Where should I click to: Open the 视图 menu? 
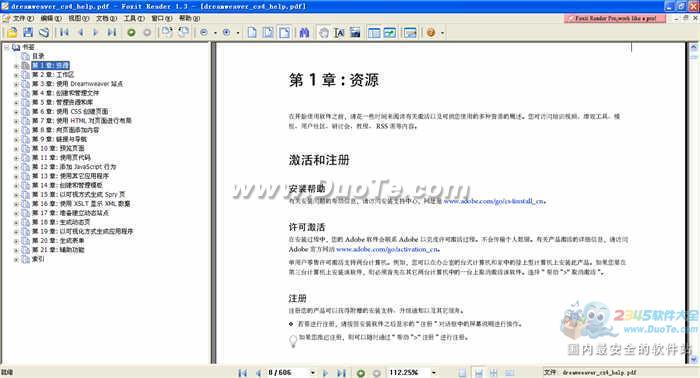(x=79, y=18)
